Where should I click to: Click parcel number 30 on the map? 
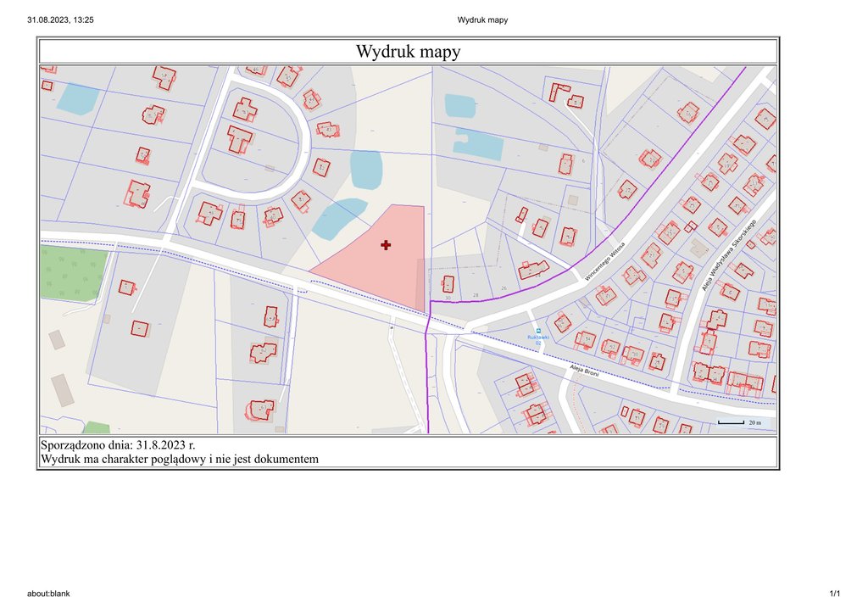pos(448,297)
